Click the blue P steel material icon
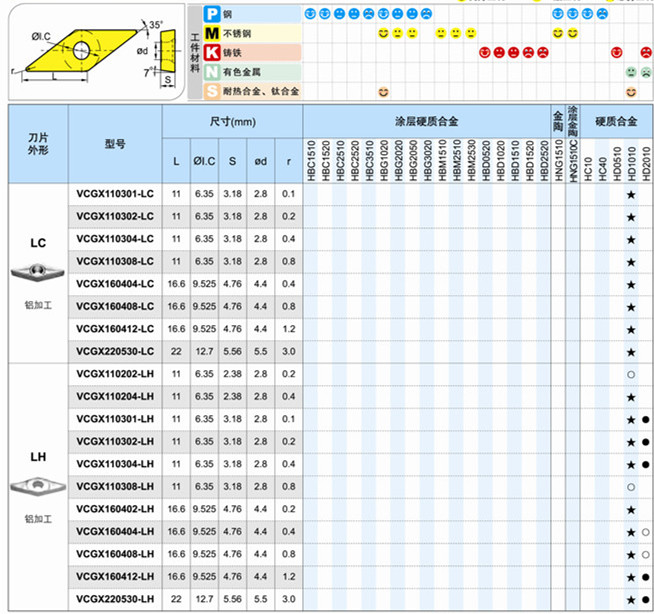This screenshot has width=654, height=614. pos(212,14)
